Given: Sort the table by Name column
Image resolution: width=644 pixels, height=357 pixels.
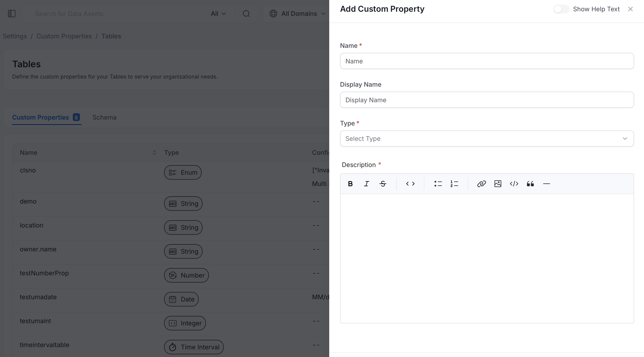Looking at the screenshot, I should point(154,152).
